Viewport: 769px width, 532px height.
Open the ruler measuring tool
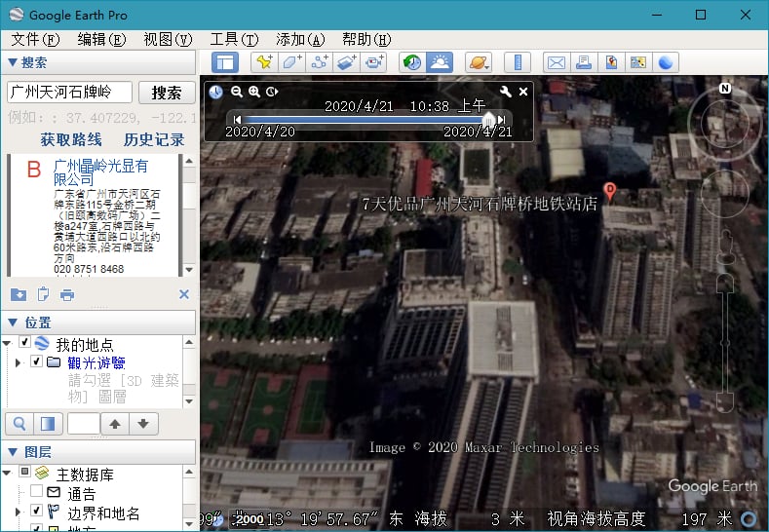pyautogui.click(x=517, y=62)
